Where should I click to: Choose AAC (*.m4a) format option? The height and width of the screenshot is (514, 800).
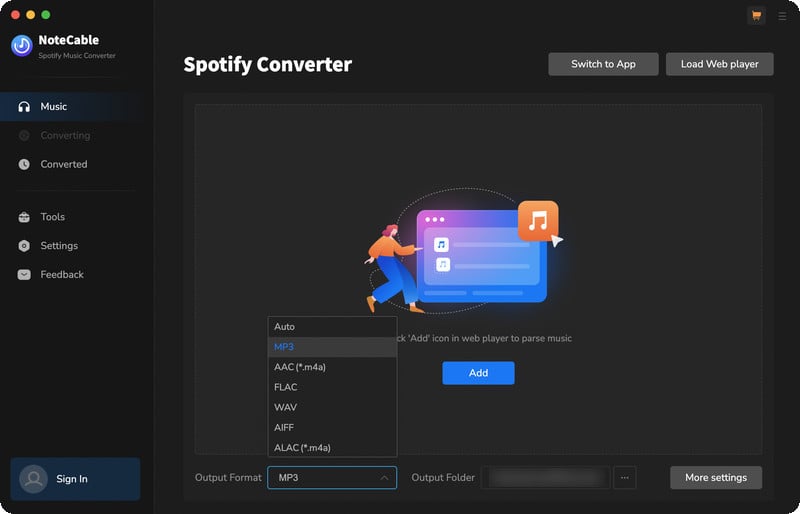332,367
